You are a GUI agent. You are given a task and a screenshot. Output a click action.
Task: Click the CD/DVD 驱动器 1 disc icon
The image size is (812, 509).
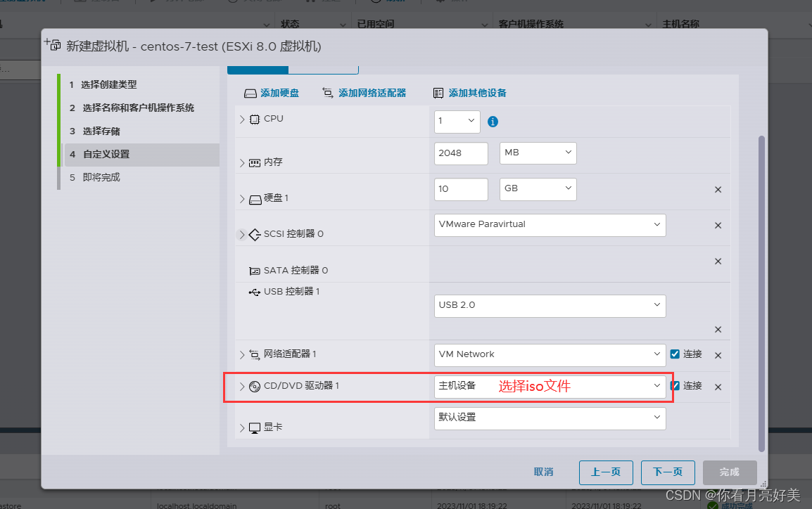click(x=254, y=386)
